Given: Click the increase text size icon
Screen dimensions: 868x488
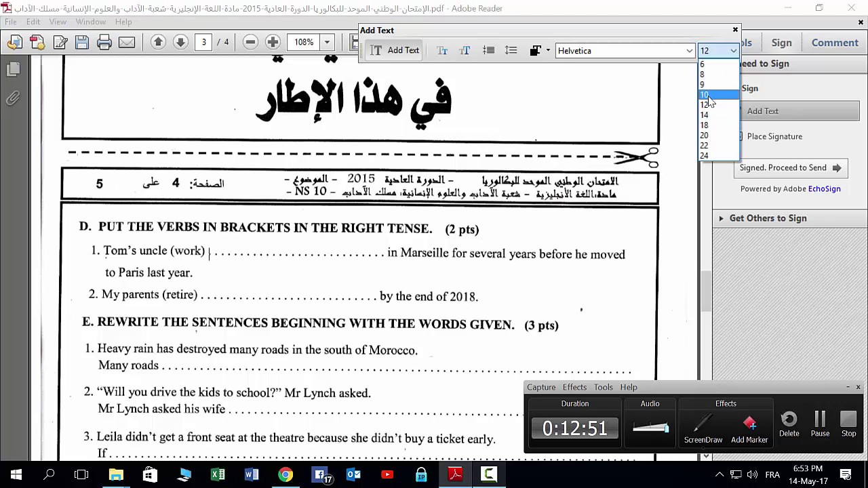Looking at the screenshot, I should click(x=465, y=51).
